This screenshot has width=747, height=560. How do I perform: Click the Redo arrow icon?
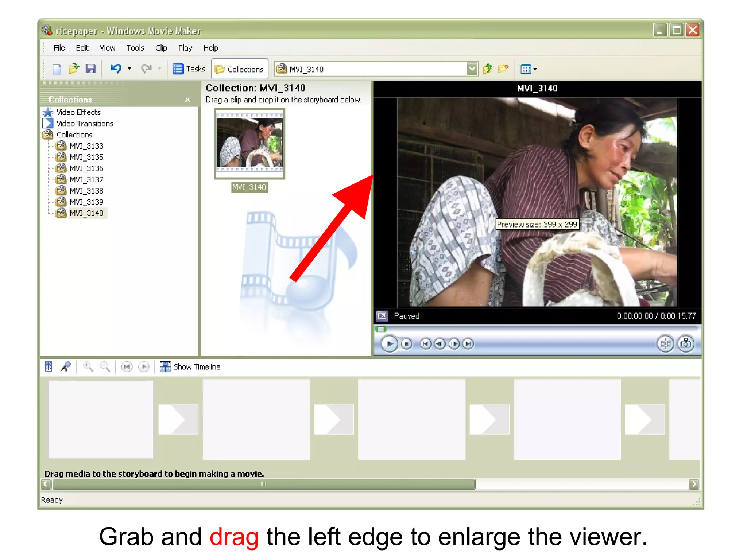(x=147, y=69)
